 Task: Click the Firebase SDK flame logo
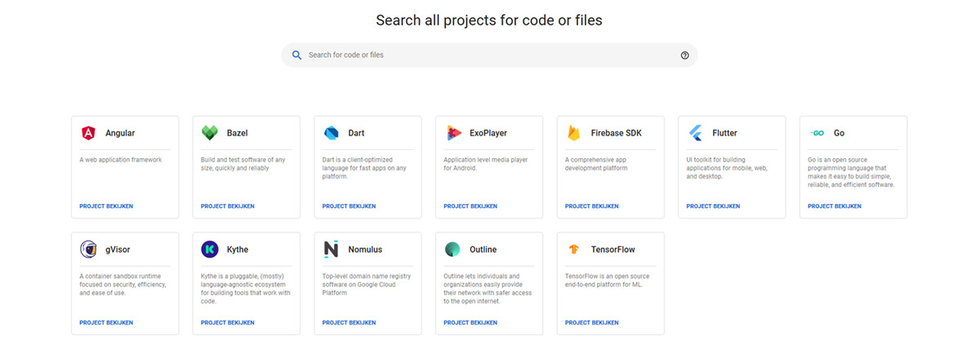pyautogui.click(x=574, y=133)
